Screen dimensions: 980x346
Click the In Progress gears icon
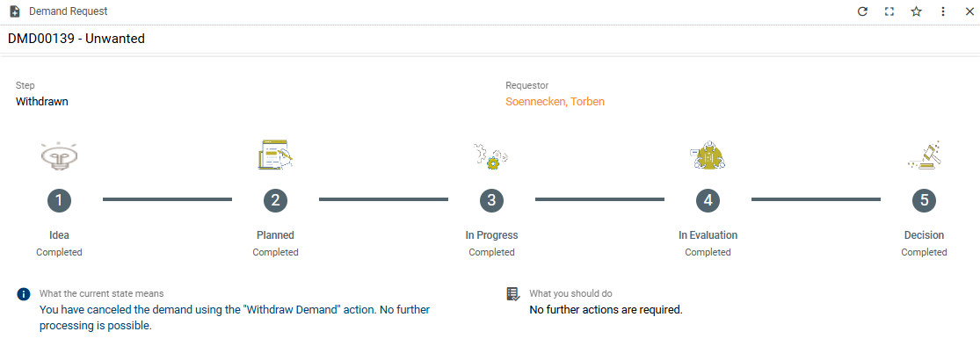click(x=491, y=156)
